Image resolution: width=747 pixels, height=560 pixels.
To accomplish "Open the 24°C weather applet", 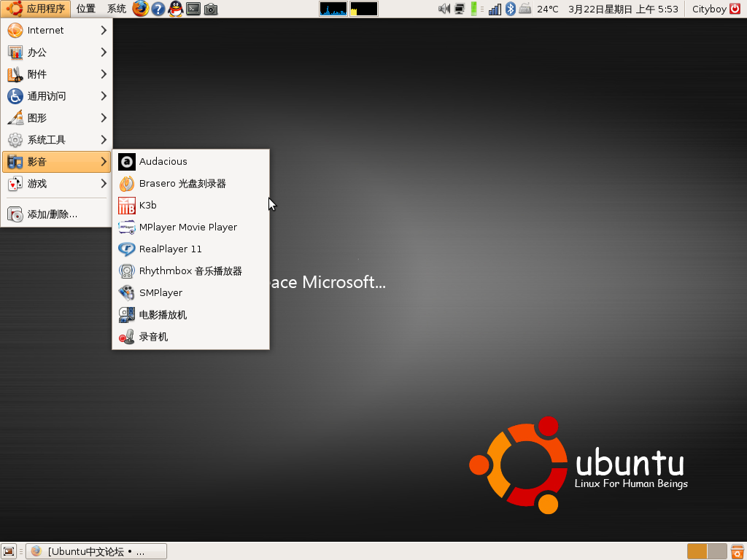I will [547, 9].
